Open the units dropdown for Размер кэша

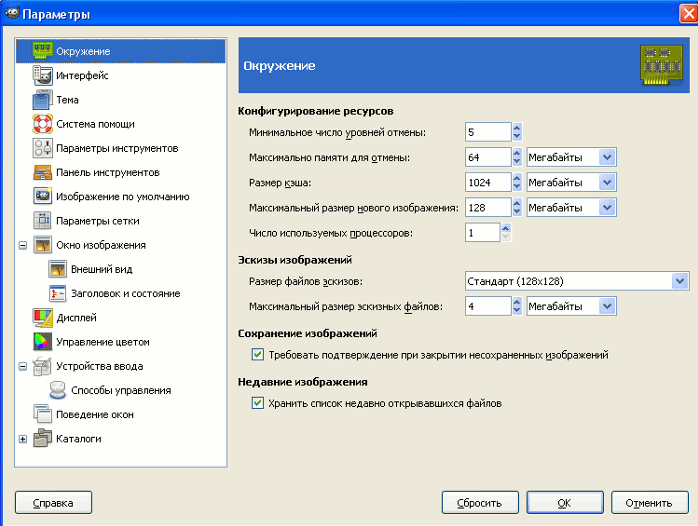pyautogui.click(x=607, y=182)
